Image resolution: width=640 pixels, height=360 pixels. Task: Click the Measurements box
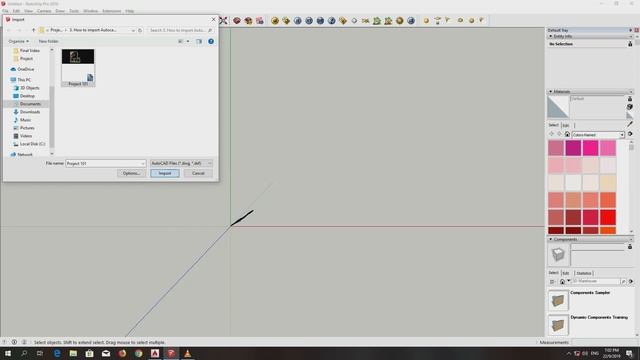(x=604, y=342)
